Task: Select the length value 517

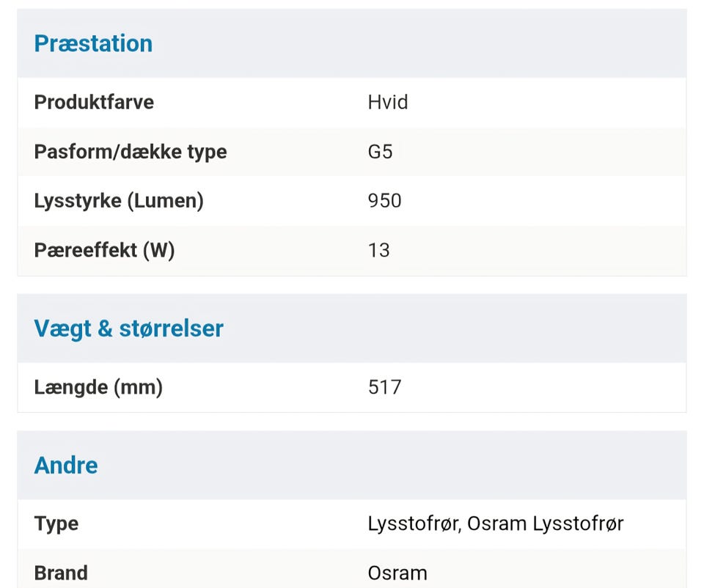Action: pos(385,386)
